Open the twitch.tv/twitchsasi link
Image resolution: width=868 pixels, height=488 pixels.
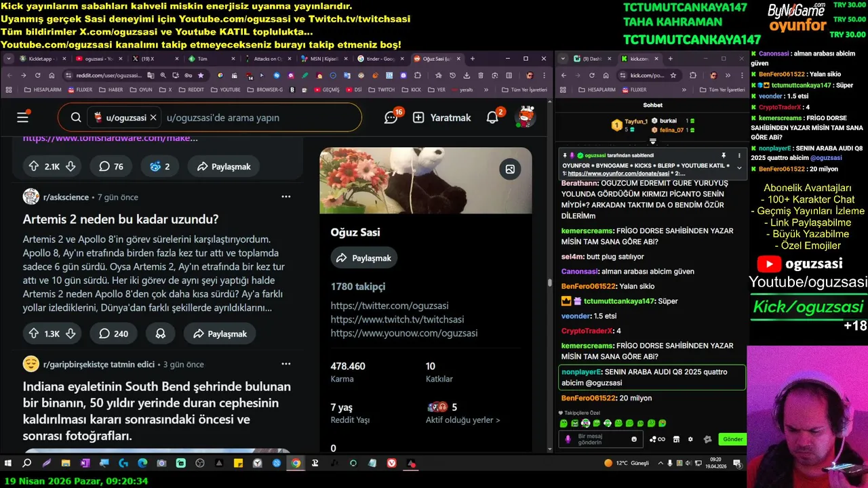(x=397, y=319)
